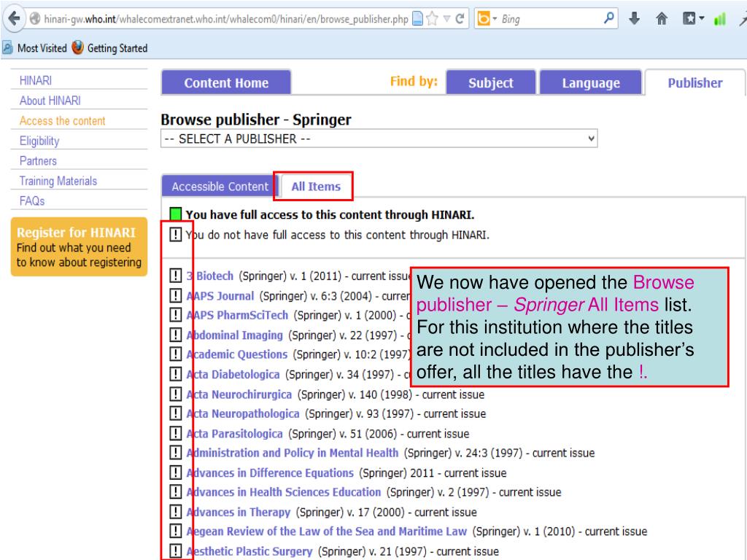Bookmark this page with the star icon

[x=433, y=19]
